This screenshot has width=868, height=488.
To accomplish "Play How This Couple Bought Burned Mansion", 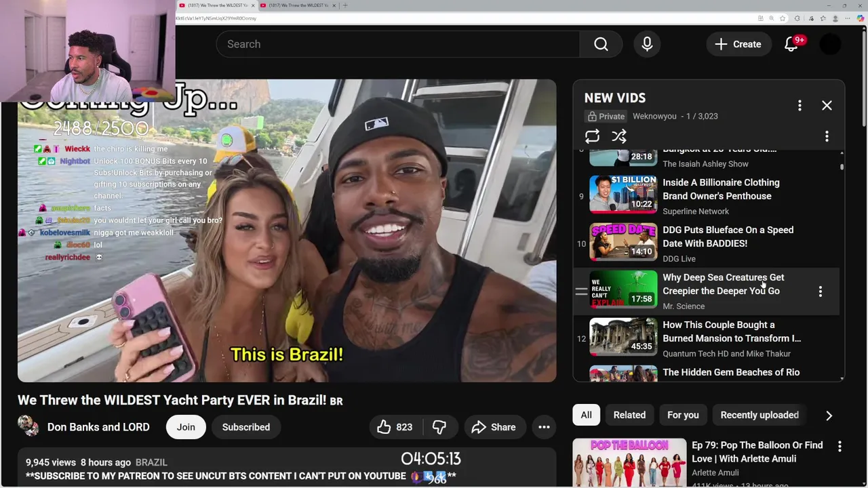I will [731, 331].
